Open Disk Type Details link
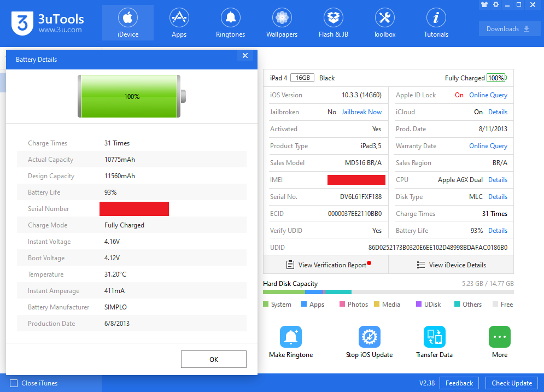Image resolution: width=544 pixels, height=392 pixels. pos(498,197)
